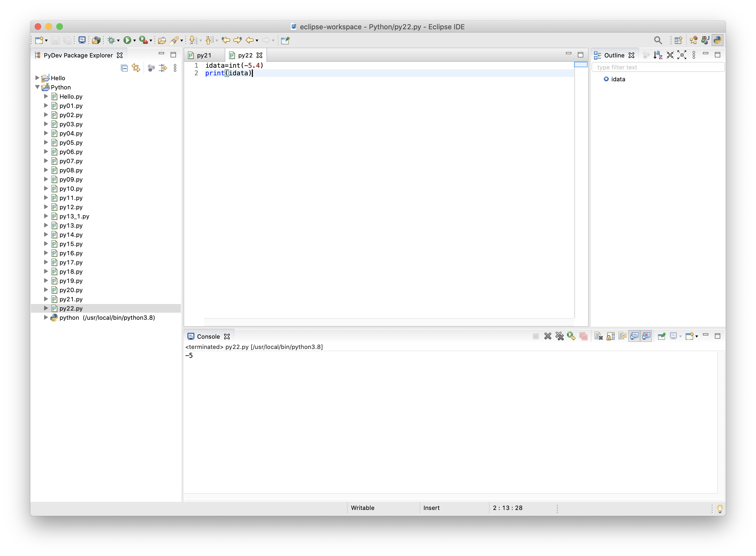
Task: Toggle Show Console on Standard Error
Action: (x=646, y=336)
